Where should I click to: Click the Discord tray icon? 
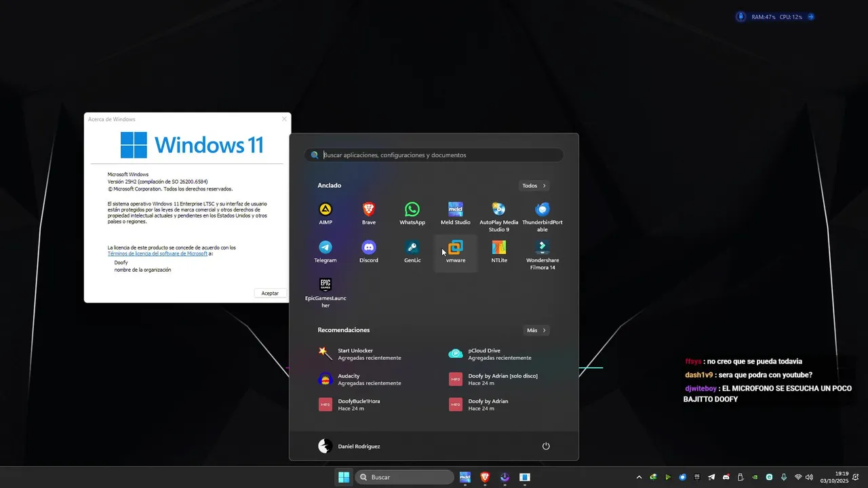click(726, 477)
